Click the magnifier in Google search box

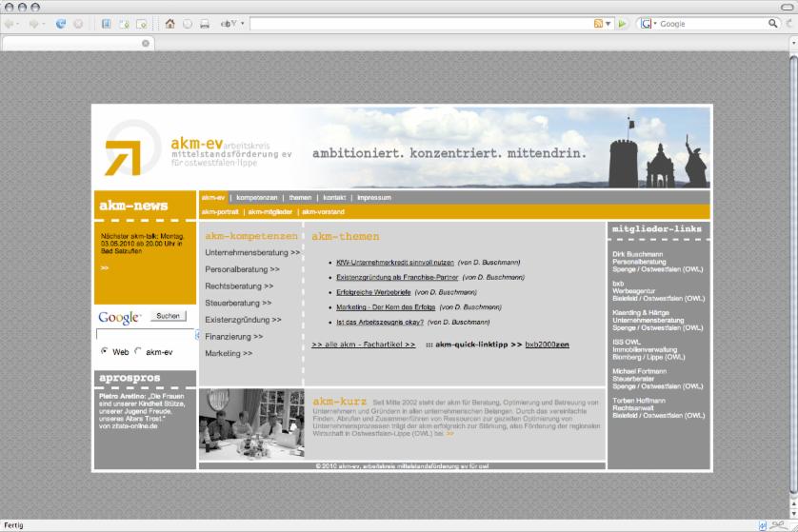tap(773, 24)
